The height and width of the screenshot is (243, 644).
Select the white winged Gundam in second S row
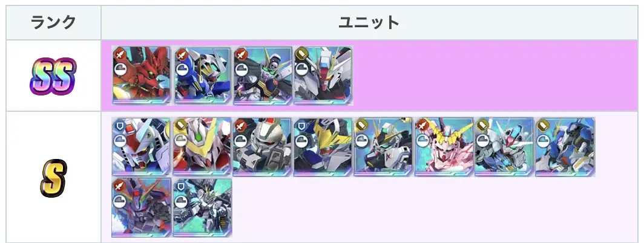click(x=203, y=207)
